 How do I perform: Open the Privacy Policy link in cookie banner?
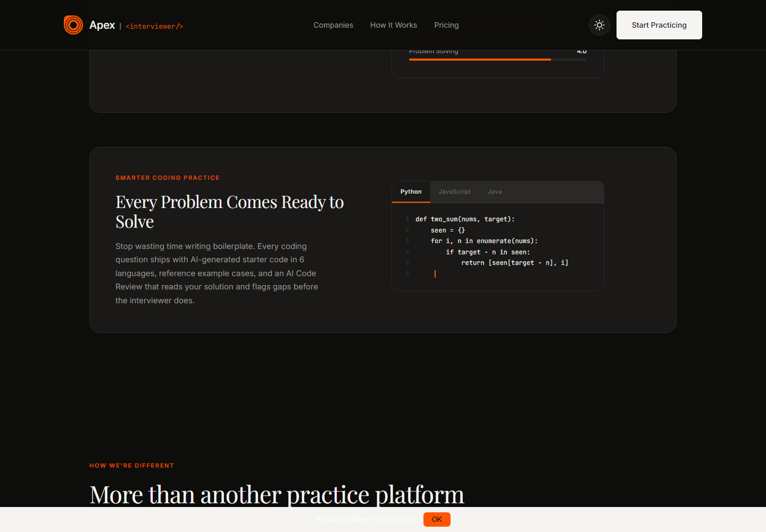point(394,519)
